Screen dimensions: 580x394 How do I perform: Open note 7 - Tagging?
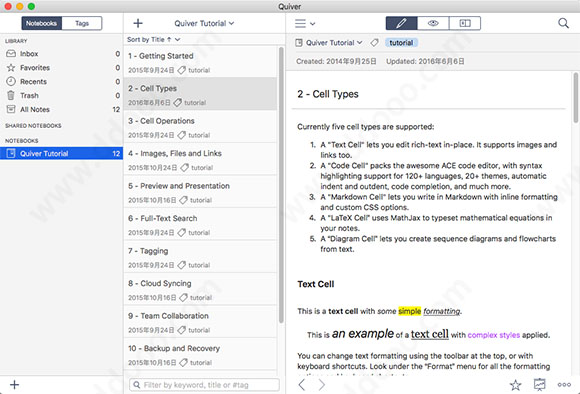tap(200, 257)
